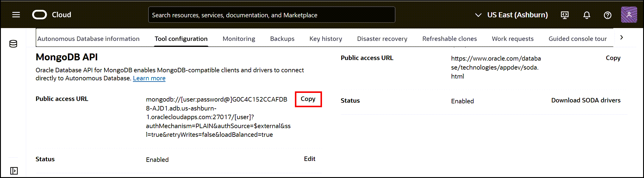Click the Oracle Cloud logo

pos(40,15)
